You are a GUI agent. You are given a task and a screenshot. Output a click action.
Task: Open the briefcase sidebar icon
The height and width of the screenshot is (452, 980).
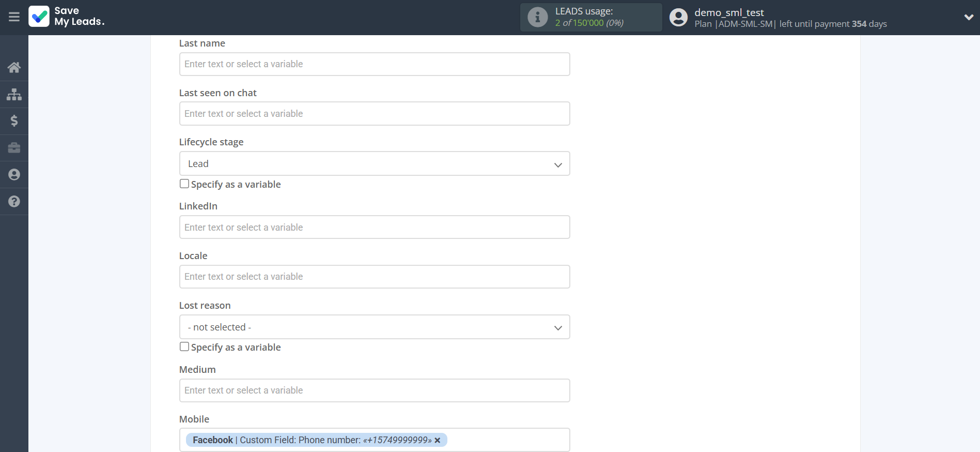point(14,148)
